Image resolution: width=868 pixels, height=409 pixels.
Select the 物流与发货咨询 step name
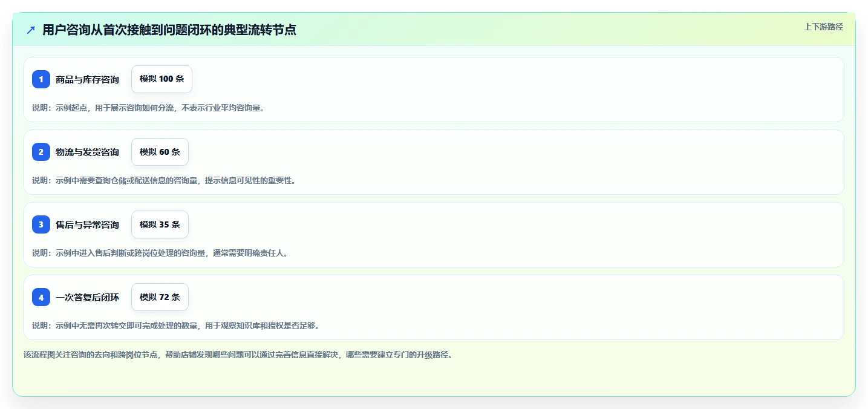pyautogui.click(x=87, y=152)
